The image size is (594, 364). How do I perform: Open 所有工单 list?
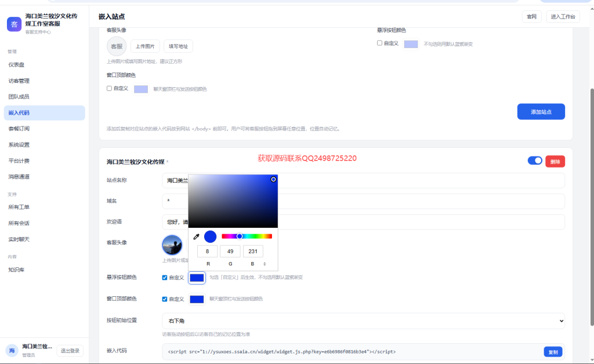coord(44,207)
